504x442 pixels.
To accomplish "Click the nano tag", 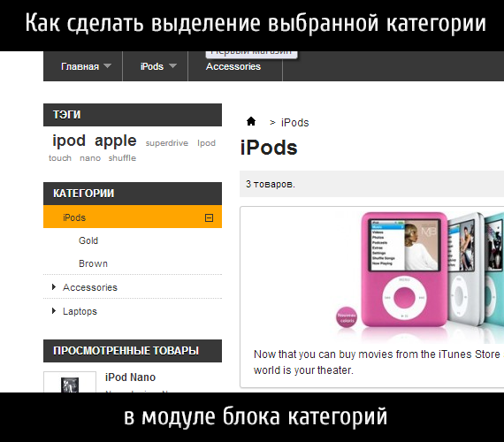I will (x=90, y=158).
